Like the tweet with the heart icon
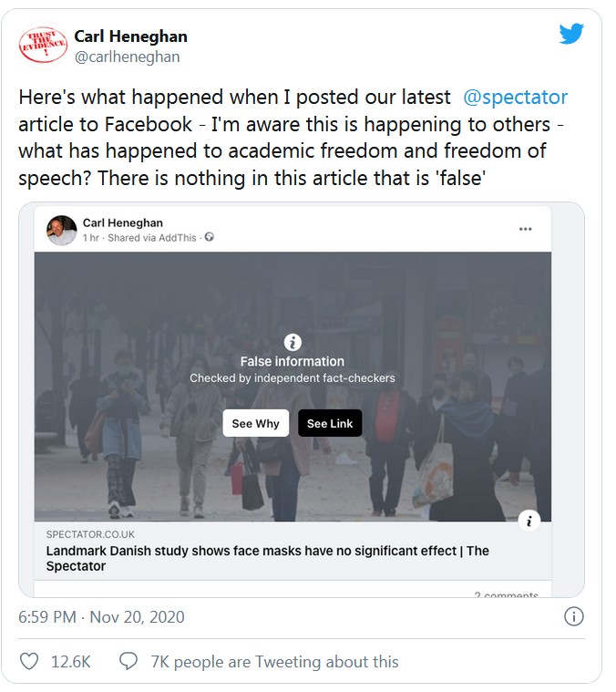This screenshot has height=692, width=616. pyautogui.click(x=29, y=661)
